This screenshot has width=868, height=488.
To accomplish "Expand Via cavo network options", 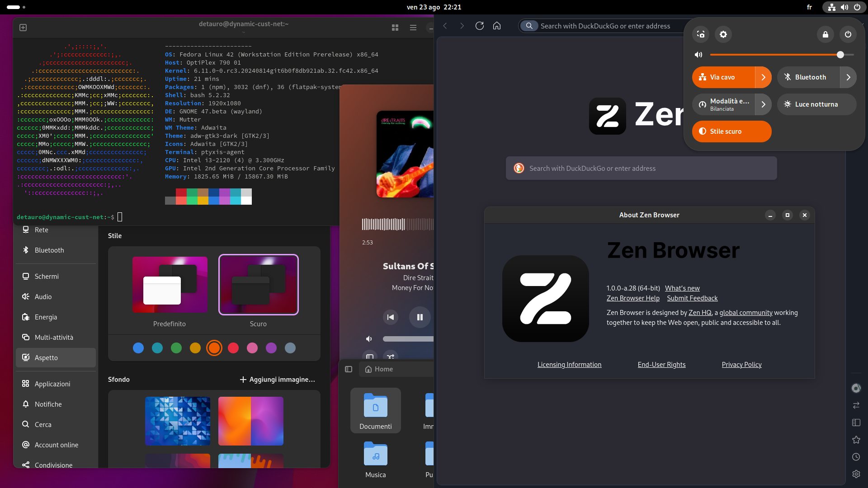I will point(764,77).
